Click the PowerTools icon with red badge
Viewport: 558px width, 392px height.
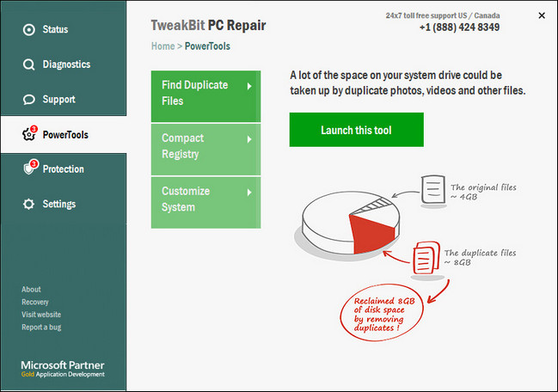click(x=28, y=135)
